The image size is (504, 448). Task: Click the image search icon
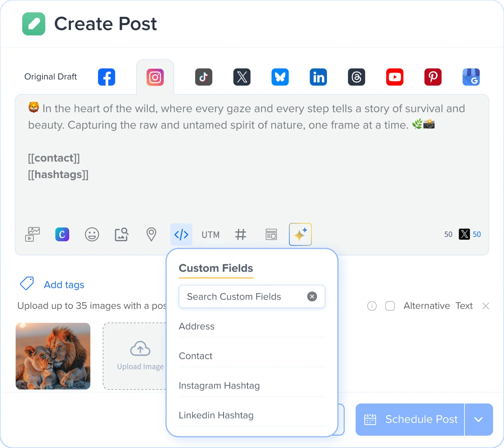(121, 234)
